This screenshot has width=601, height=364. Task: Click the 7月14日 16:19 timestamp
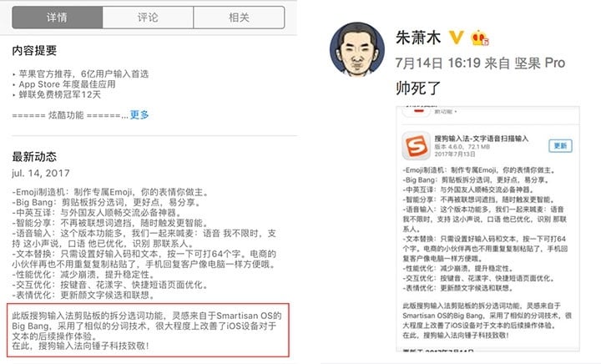pyautogui.click(x=437, y=63)
